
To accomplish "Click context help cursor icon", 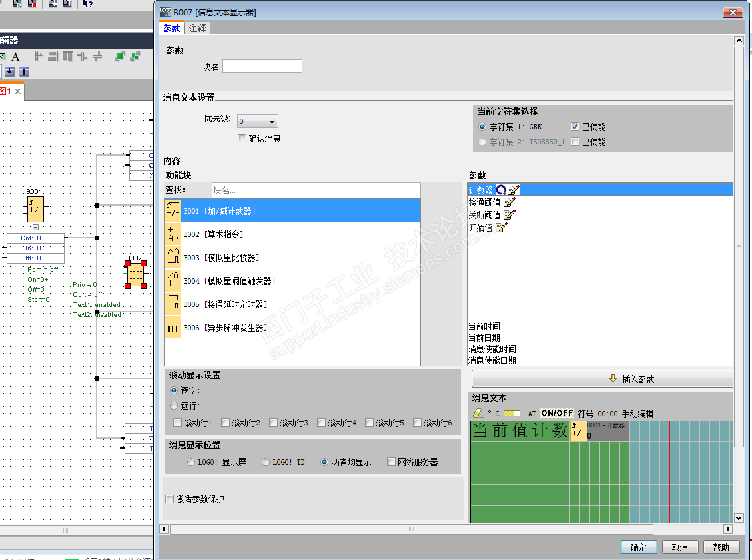I will pos(87,3).
